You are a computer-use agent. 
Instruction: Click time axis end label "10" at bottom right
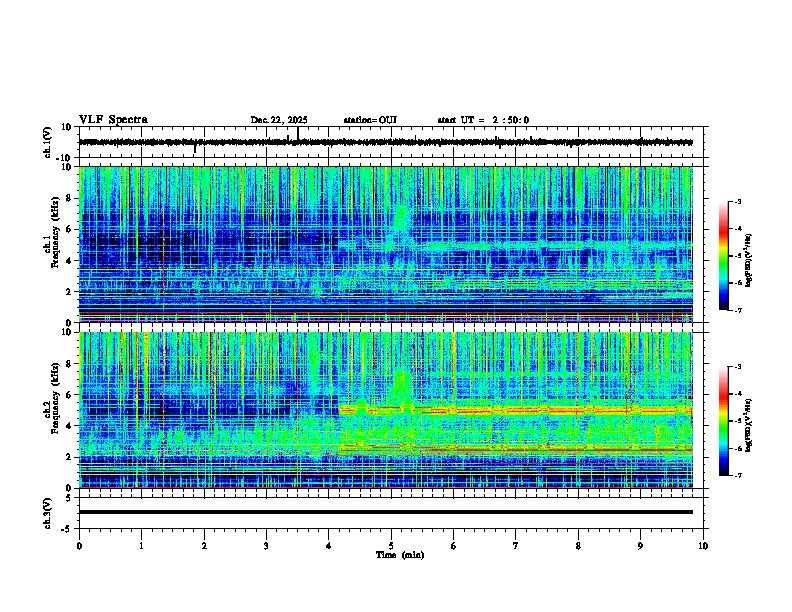click(x=703, y=546)
